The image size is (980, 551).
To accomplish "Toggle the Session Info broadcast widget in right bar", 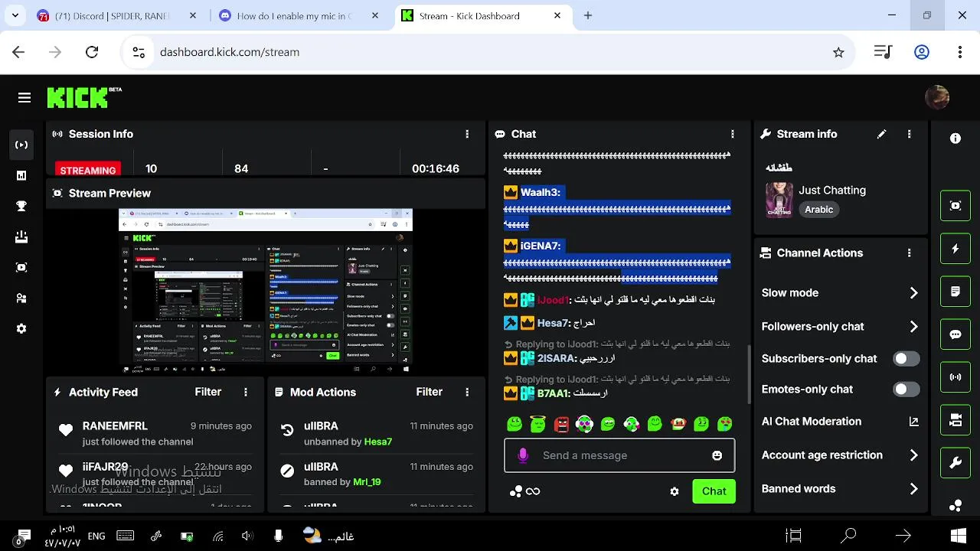I will click(x=955, y=377).
